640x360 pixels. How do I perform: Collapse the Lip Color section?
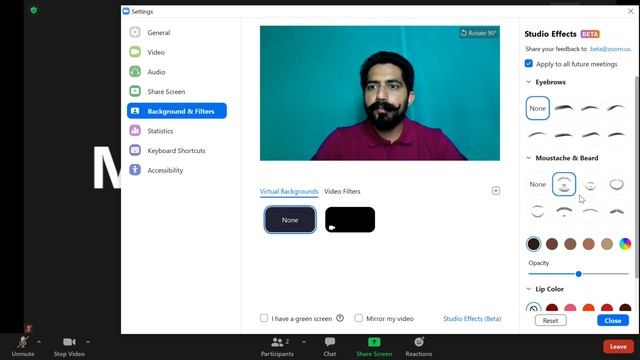coord(529,289)
